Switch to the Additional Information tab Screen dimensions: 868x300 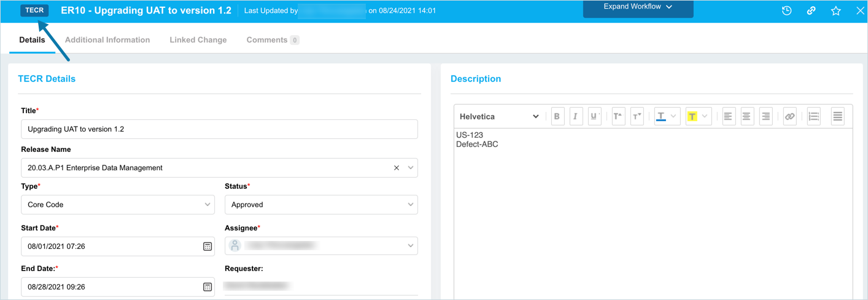(107, 40)
